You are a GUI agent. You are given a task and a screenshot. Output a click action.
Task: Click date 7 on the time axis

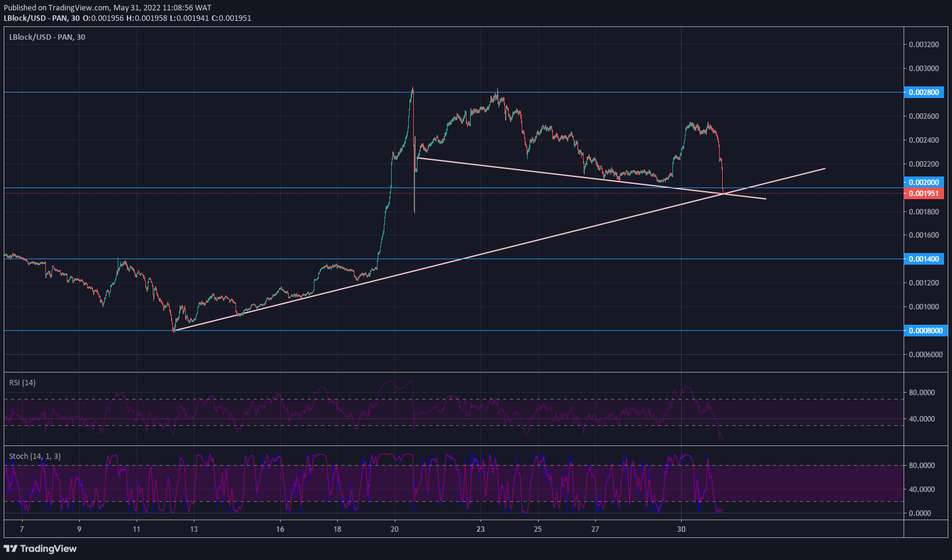pyautogui.click(x=22, y=529)
